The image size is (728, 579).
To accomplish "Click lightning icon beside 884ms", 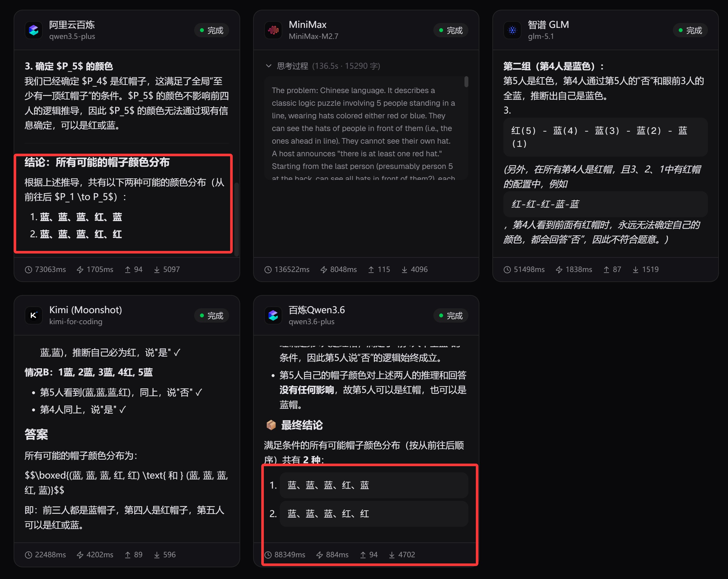I will pos(319,555).
